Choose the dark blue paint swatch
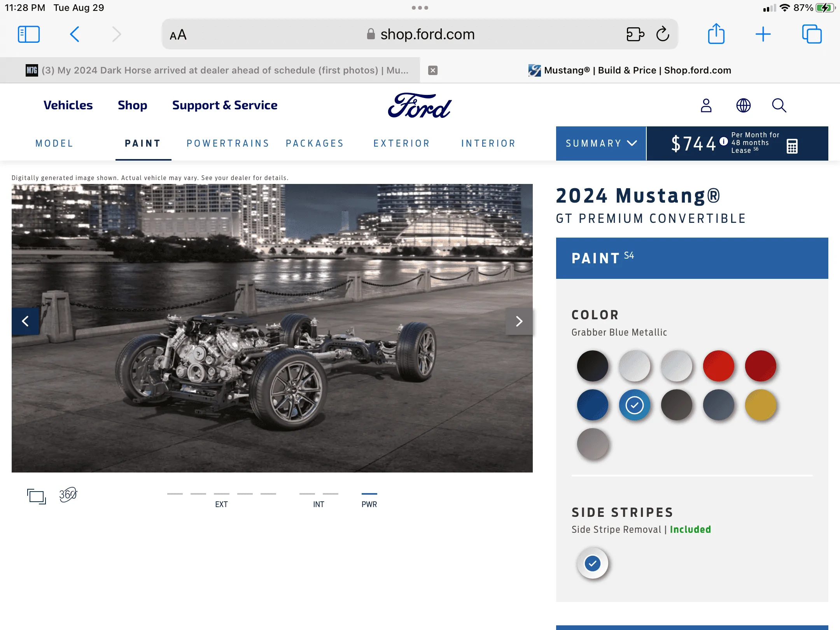The height and width of the screenshot is (630, 840). pyautogui.click(x=593, y=405)
